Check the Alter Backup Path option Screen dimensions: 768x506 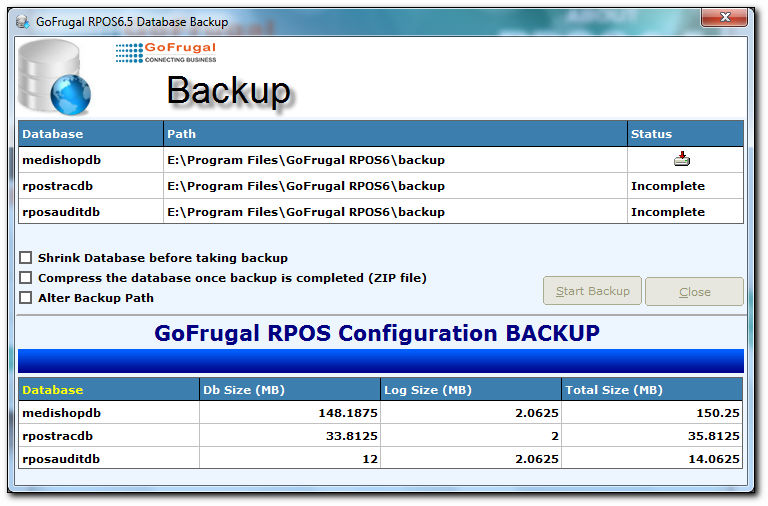click(25, 298)
